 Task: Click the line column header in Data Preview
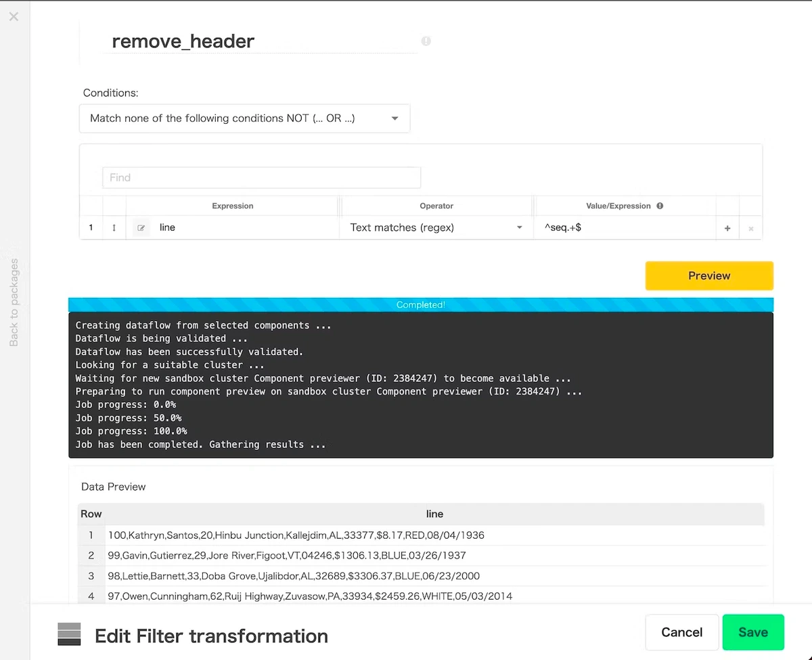tap(434, 514)
